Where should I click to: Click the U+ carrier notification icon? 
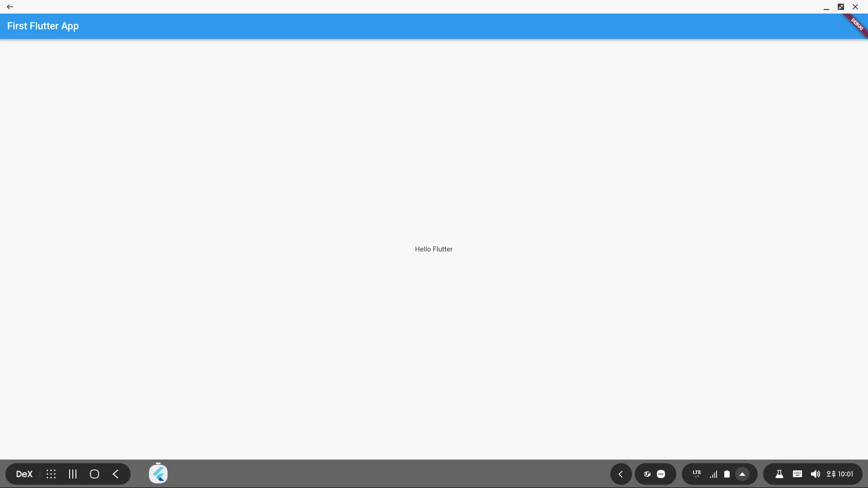click(647, 474)
